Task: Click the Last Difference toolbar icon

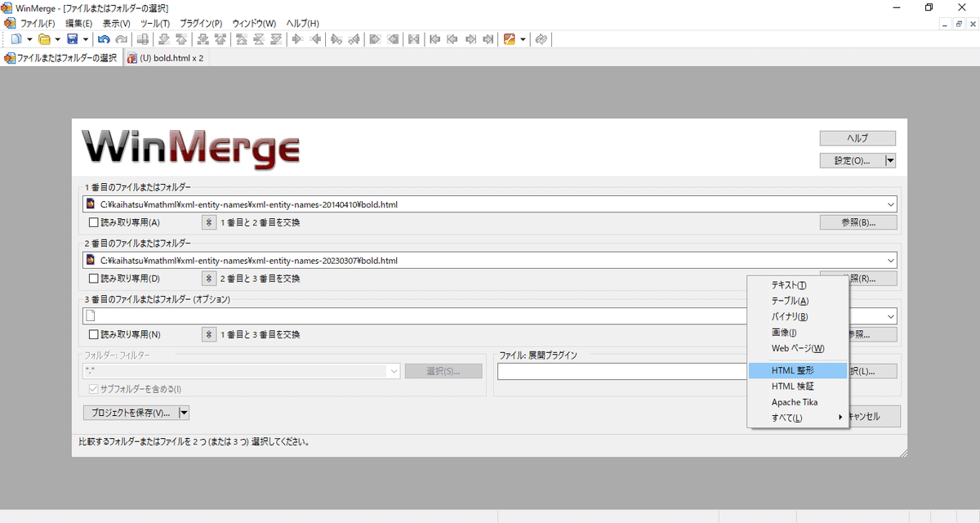Action: pyautogui.click(x=277, y=39)
